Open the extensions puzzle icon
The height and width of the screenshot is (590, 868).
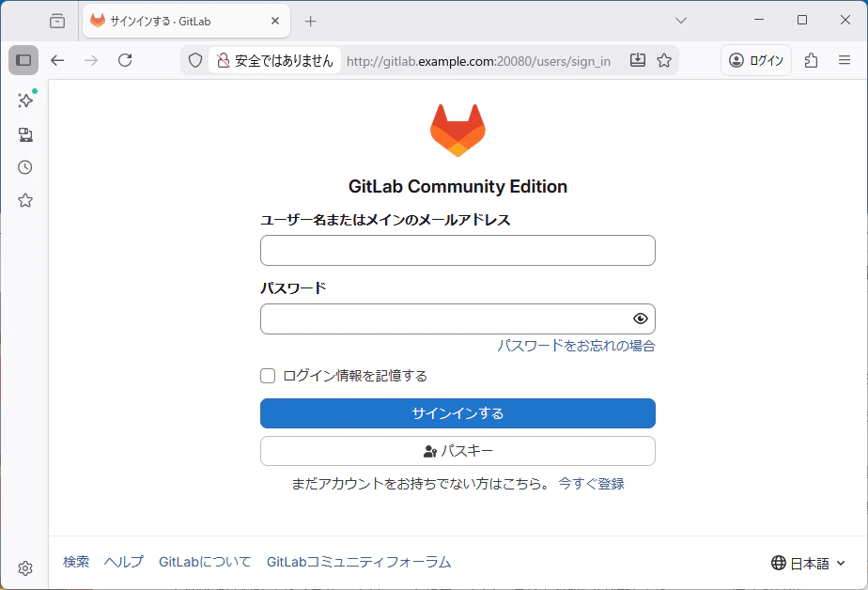(811, 60)
